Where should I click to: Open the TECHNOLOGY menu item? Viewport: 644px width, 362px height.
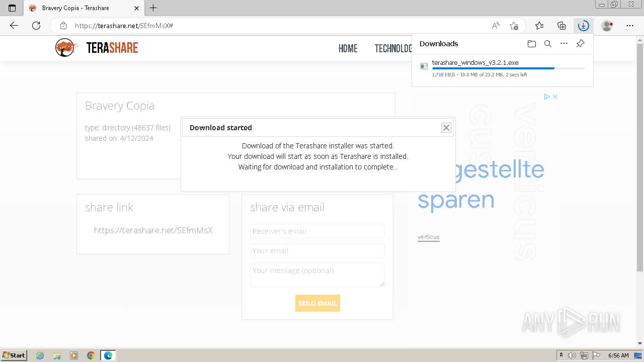click(393, 49)
